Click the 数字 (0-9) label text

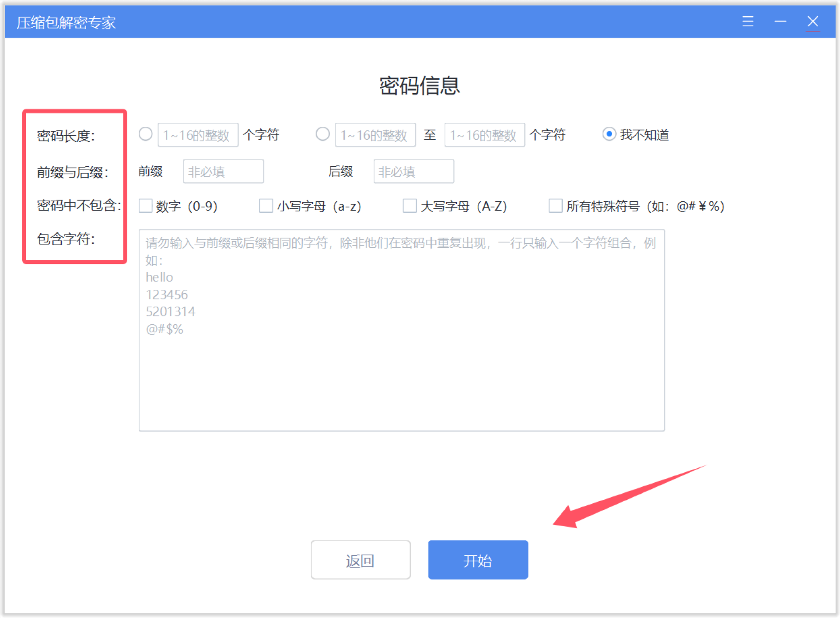tap(187, 206)
